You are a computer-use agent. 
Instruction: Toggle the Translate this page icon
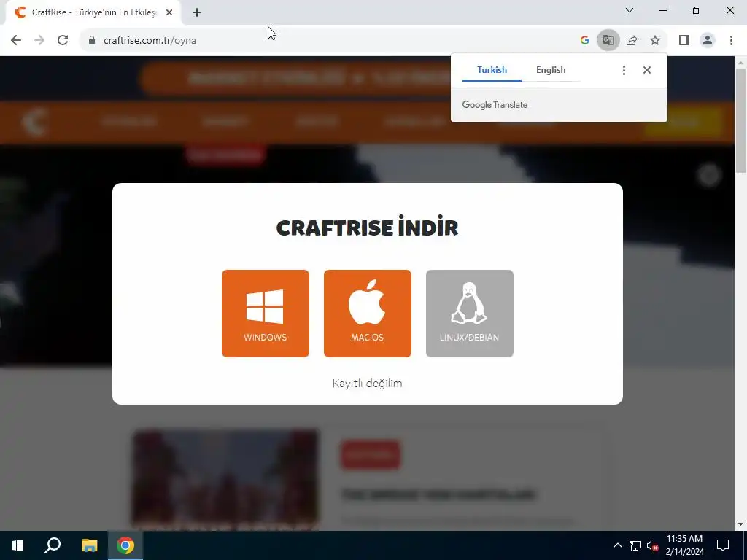pyautogui.click(x=608, y=41)
